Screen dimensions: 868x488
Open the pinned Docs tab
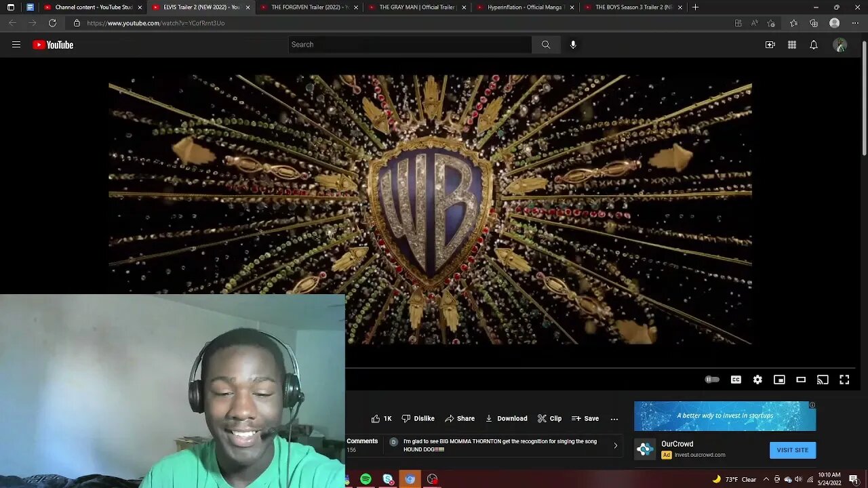(30, 7)
